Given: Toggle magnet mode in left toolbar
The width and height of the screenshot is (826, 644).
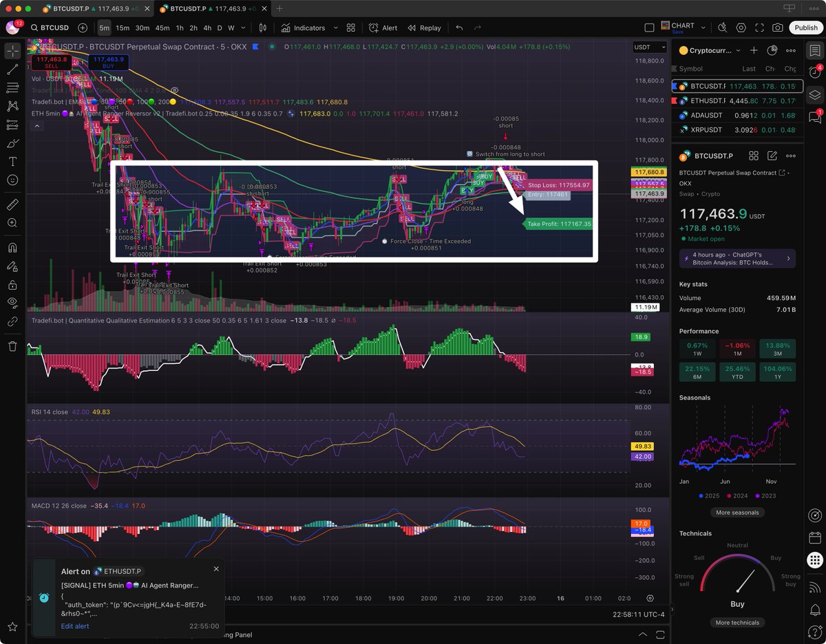Looking at the screenshot, I should 12,248.
